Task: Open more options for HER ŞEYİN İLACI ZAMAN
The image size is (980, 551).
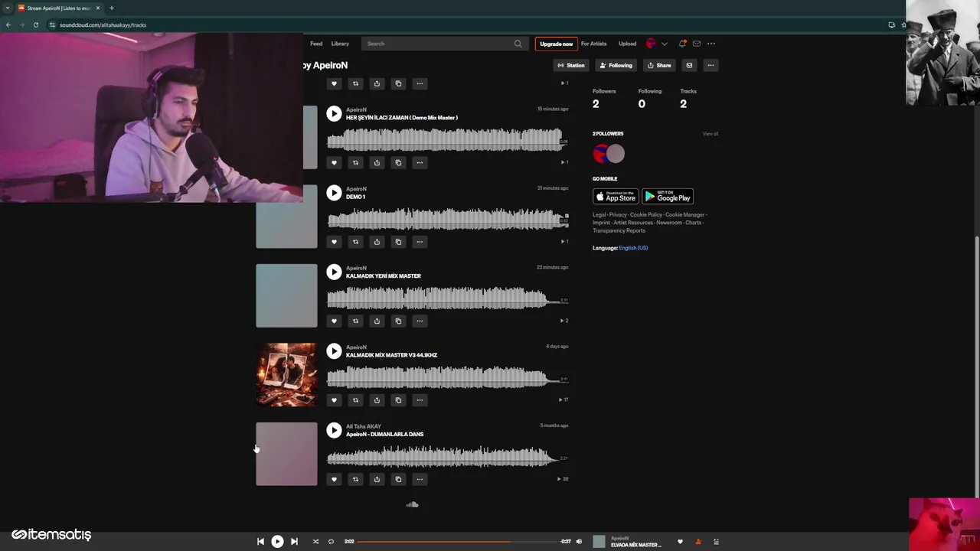Action: coord(420,162)
